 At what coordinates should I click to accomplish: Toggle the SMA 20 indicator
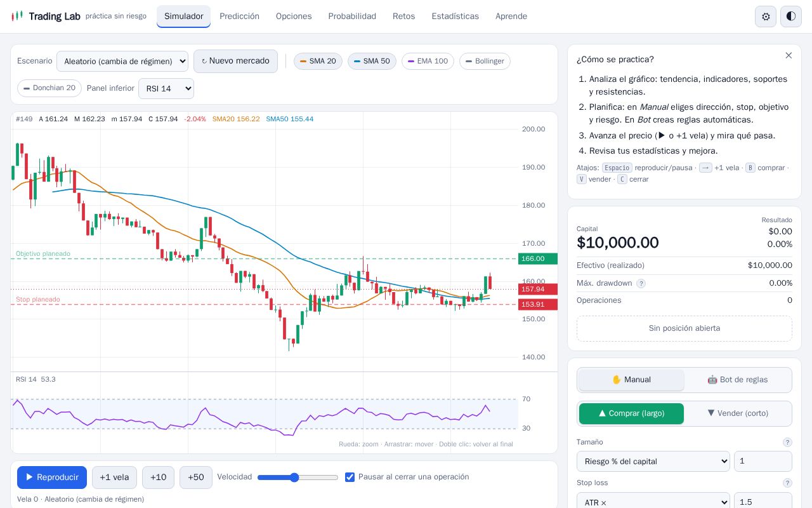(x=318, y=62)
